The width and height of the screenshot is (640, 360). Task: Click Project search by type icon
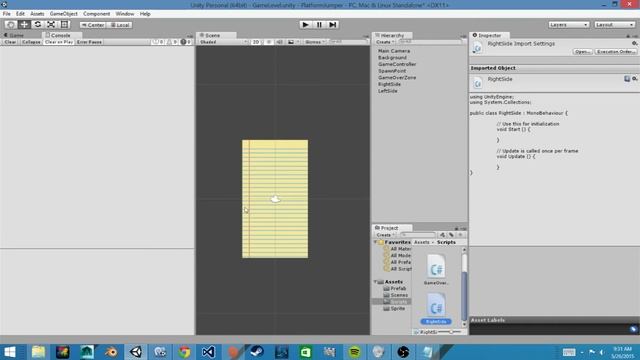[x=442, y=235]
